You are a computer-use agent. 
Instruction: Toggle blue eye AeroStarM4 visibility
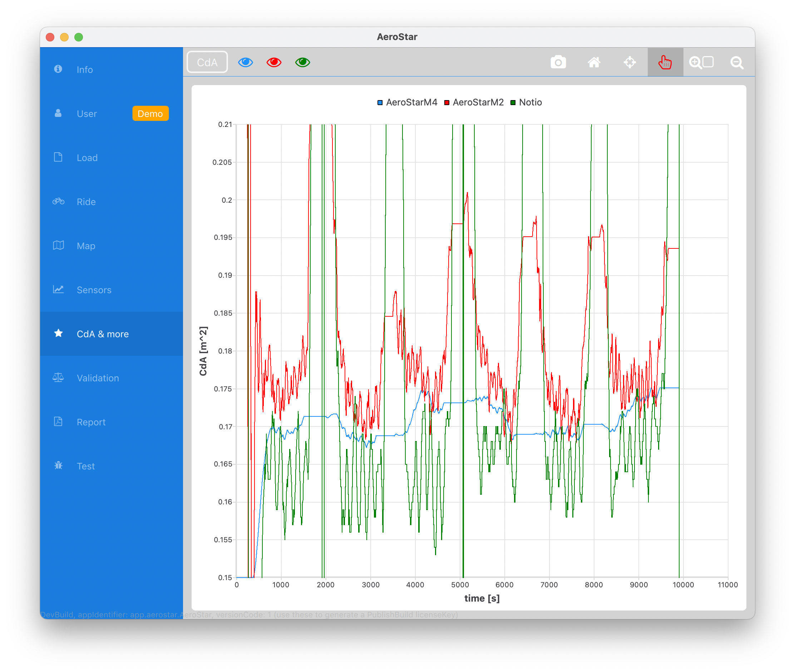pos(245,62)
